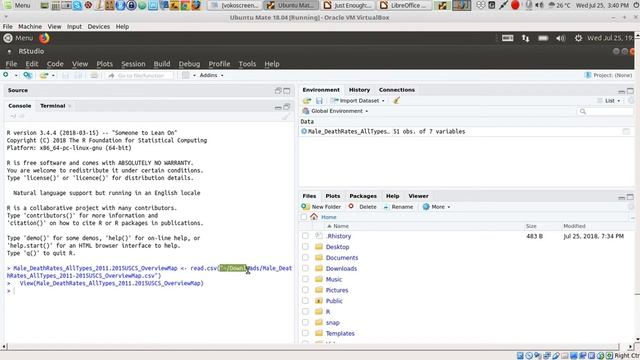
Task: Open the Addins dropdown
Action: tap(211, 76)
